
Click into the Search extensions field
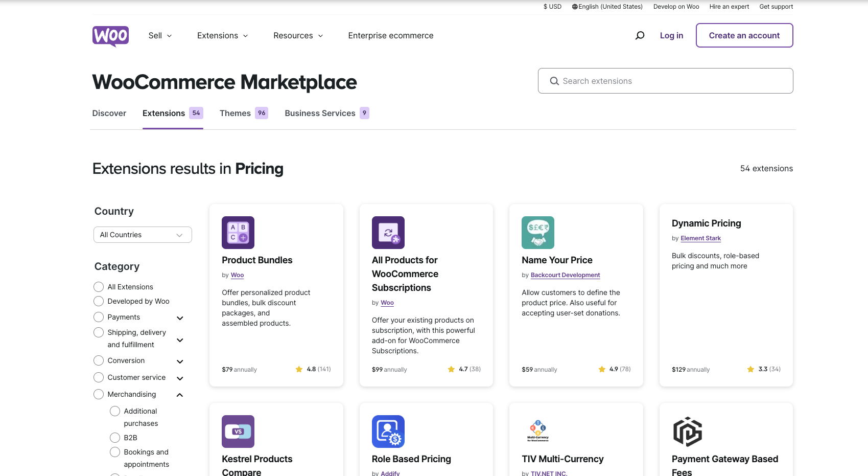click(x=665, y=81)
